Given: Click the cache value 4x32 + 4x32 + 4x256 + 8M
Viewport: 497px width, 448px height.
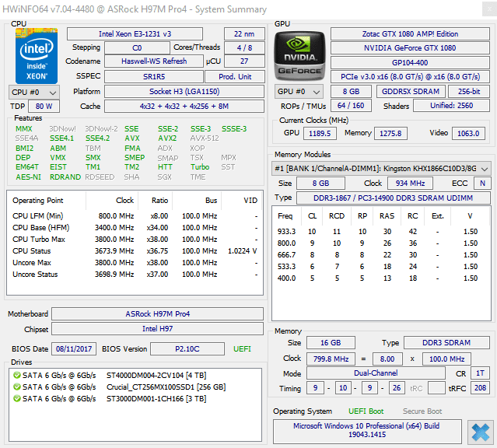Looking at the screenshot, I should (x=184, y=107).
